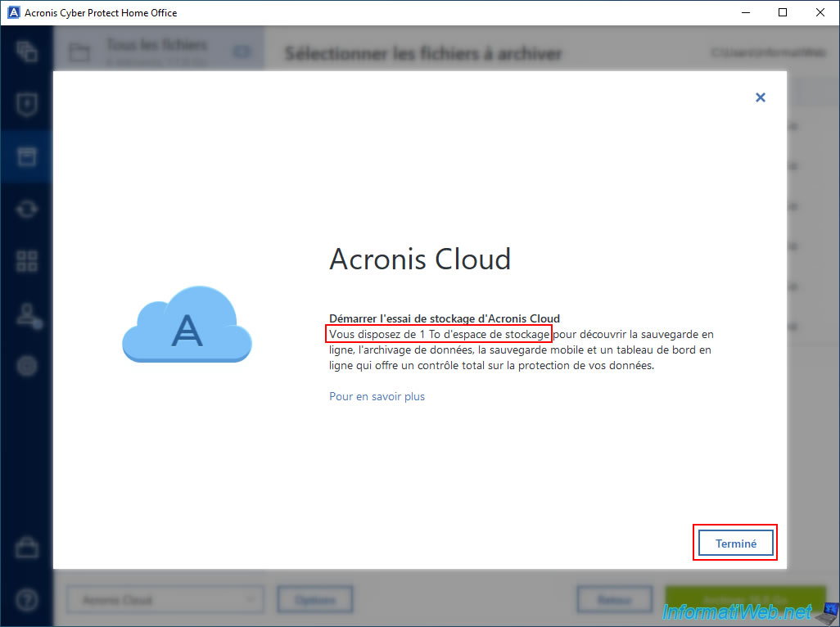Open Help question mark icon

[26, 600]
